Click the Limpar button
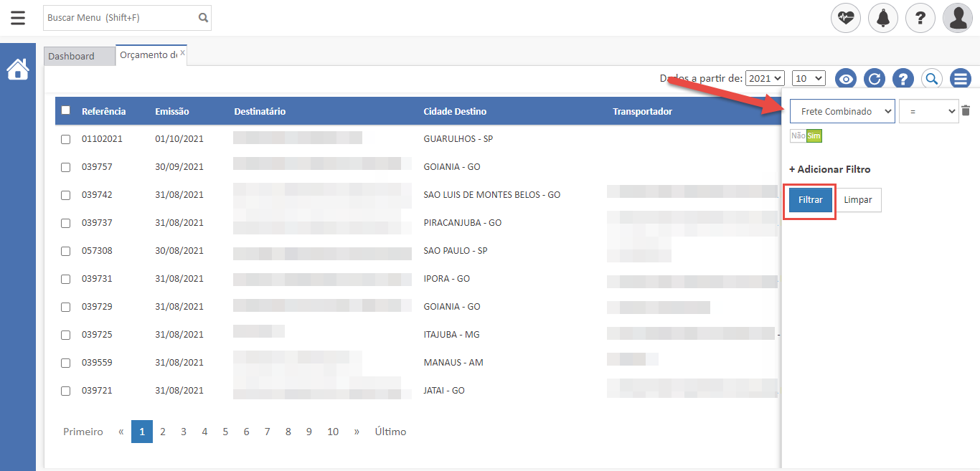Screen dimensions: 980x471 pos(858,200)
